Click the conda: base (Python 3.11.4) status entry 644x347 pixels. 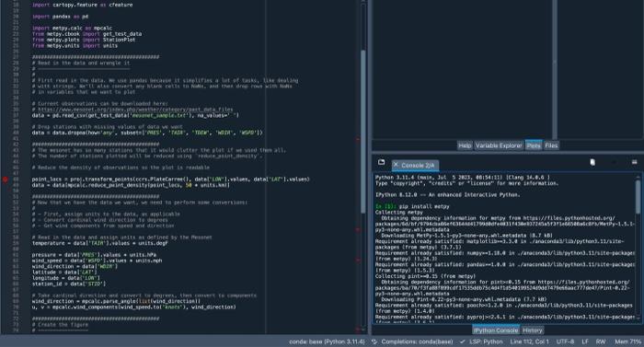[327, 341]
